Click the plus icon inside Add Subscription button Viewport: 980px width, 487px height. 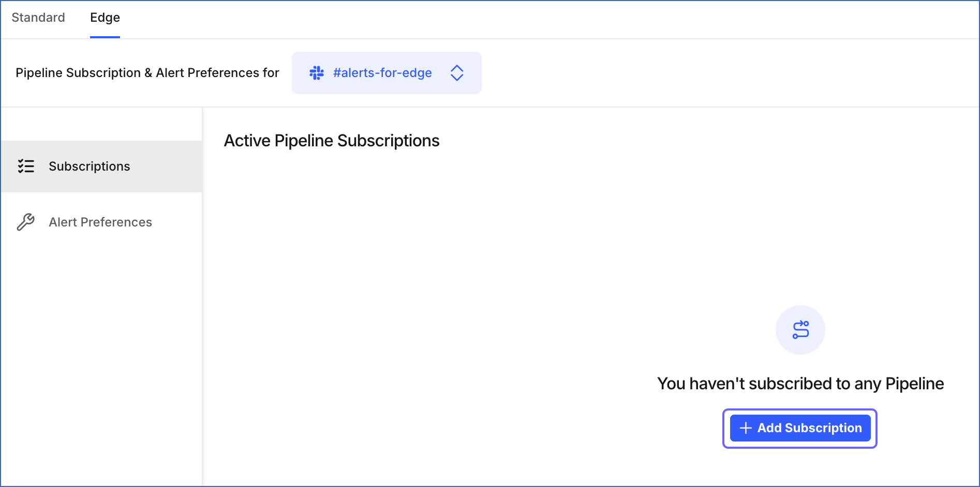(x=745, y=428)
